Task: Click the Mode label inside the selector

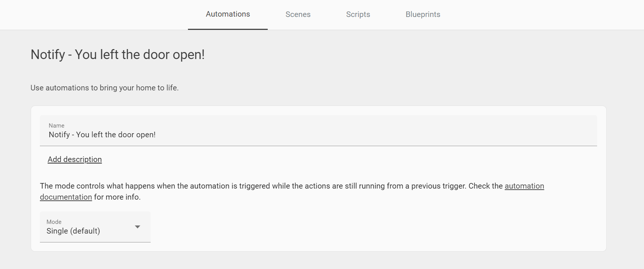Action: click(54, 222)
